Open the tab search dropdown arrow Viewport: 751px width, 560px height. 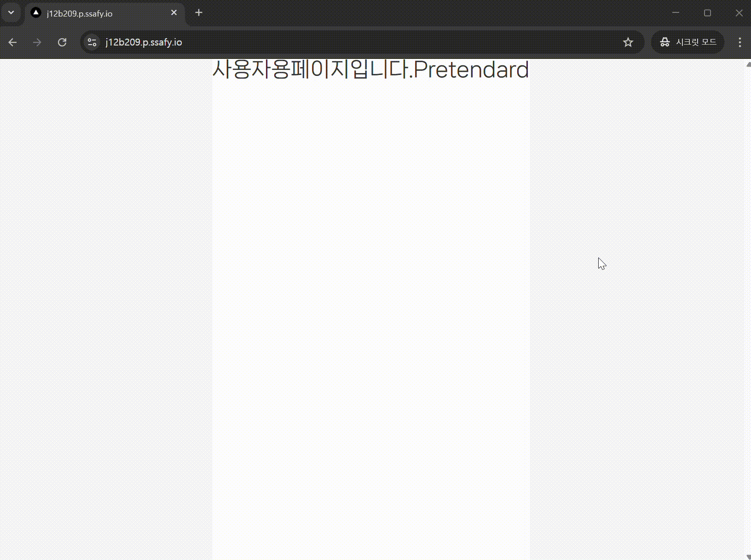[11, 13]
